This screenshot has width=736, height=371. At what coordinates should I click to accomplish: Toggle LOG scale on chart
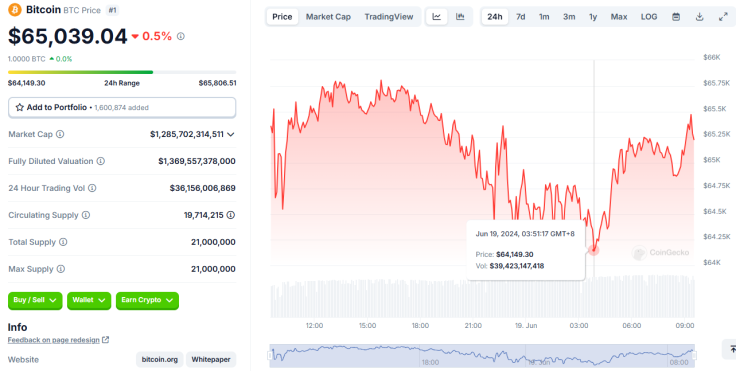649,17
